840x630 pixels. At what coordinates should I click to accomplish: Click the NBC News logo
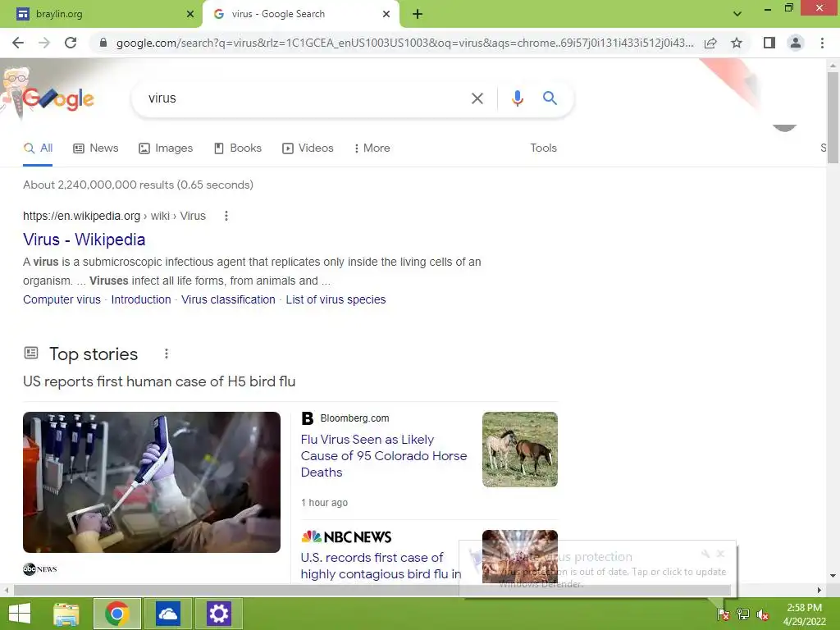coord(347,536)
